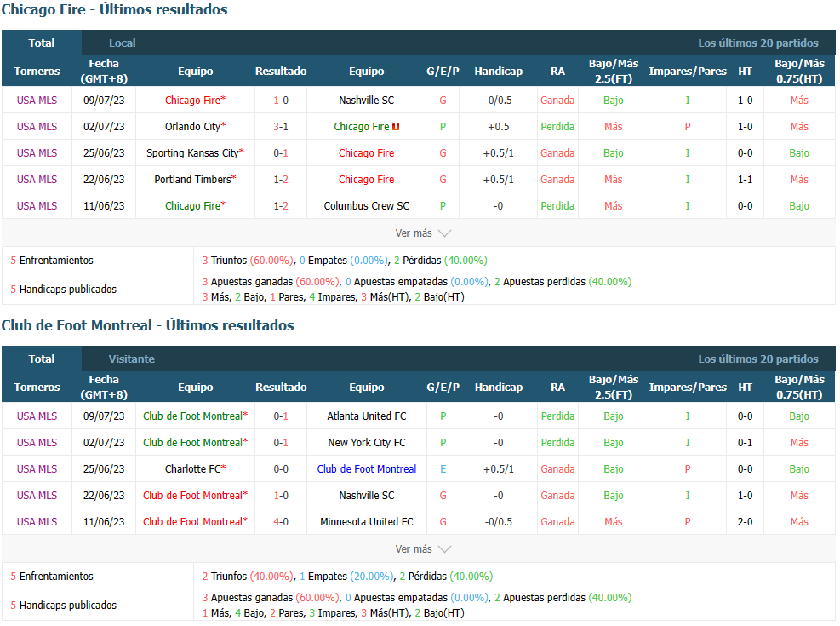Click '3 Triunfos (60.00%)' in the Chicago Fire summary
840x626 pixels.
coord(248,261)
